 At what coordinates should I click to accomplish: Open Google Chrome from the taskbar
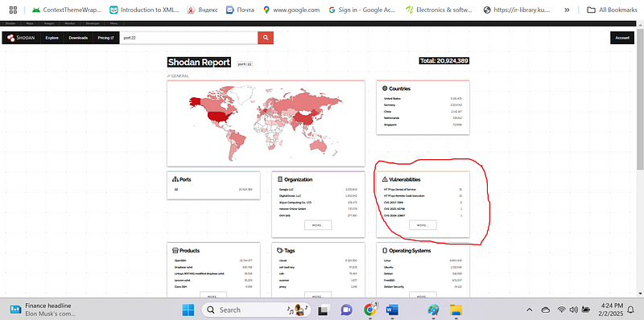tap(370, 310)
